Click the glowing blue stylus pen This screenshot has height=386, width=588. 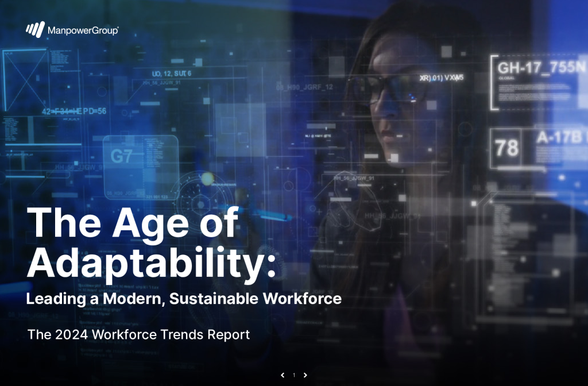269,215
